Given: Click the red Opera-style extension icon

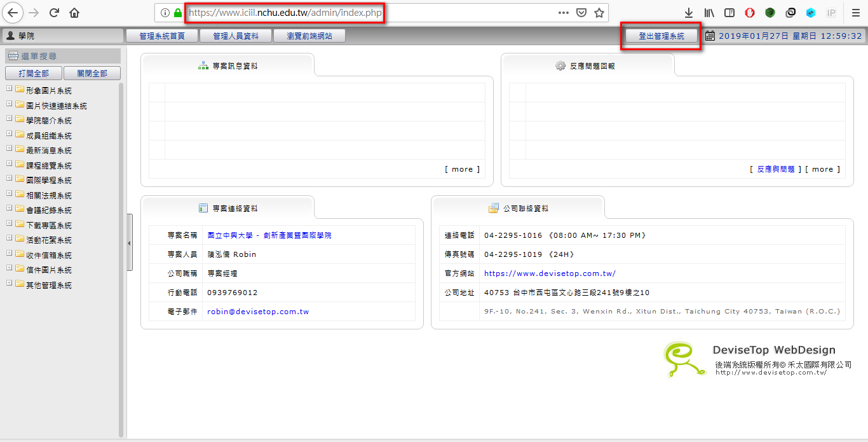Looking at the screenshot, I should pos(750,13).
